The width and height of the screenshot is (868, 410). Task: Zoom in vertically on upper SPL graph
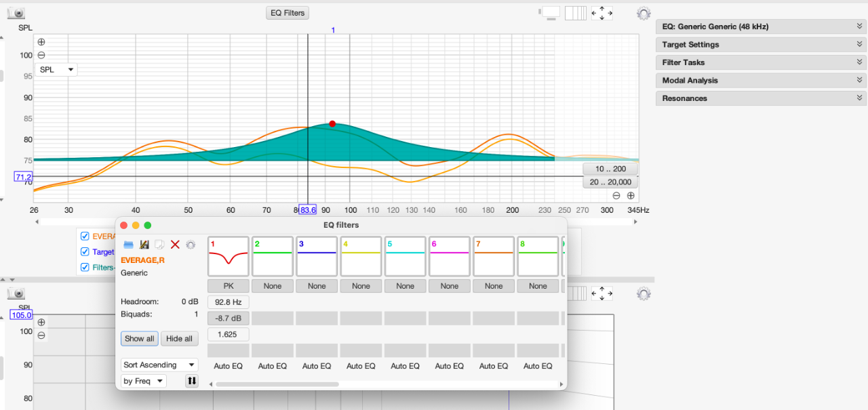tap(41, 42)
